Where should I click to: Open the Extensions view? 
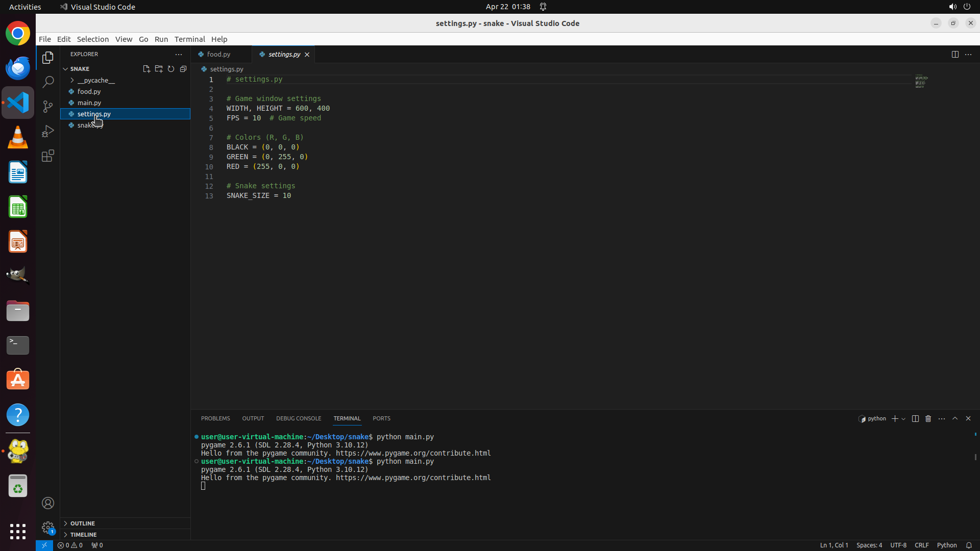48,156
